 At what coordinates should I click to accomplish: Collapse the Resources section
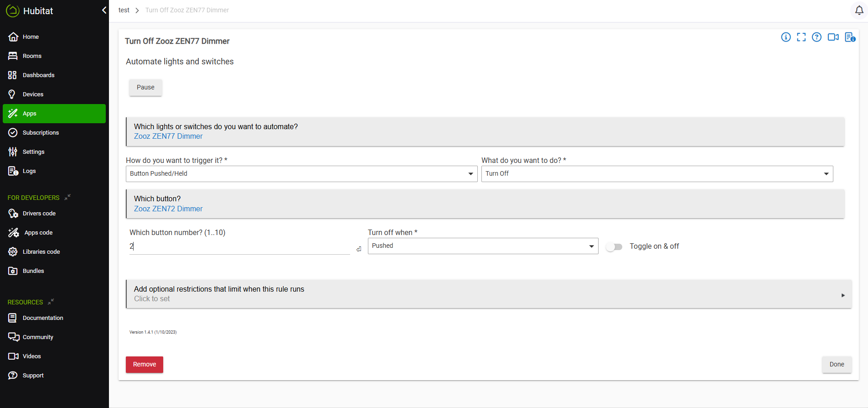pyautogui.click(x=51, y=302)
